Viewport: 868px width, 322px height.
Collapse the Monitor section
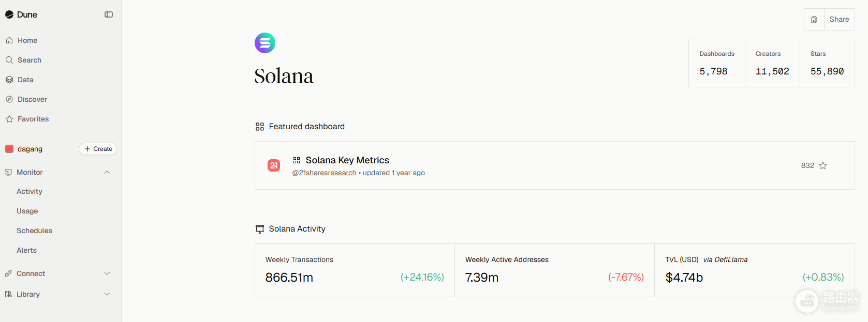(107, 172)
